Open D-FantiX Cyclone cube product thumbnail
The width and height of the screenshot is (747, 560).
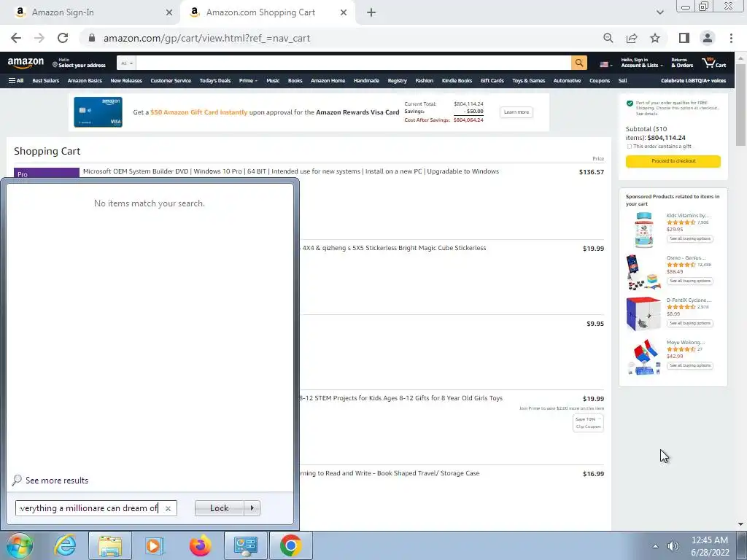(x=643, y=314)
